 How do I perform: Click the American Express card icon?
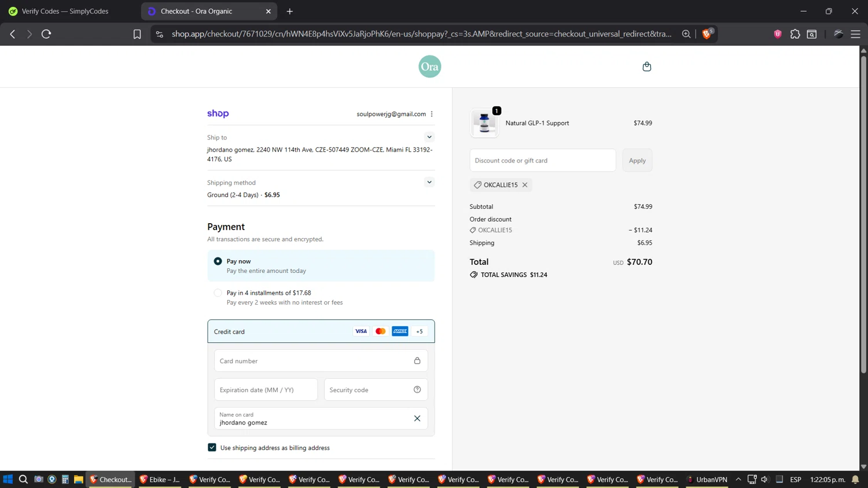pyautogui.click(x=400, y=331)
